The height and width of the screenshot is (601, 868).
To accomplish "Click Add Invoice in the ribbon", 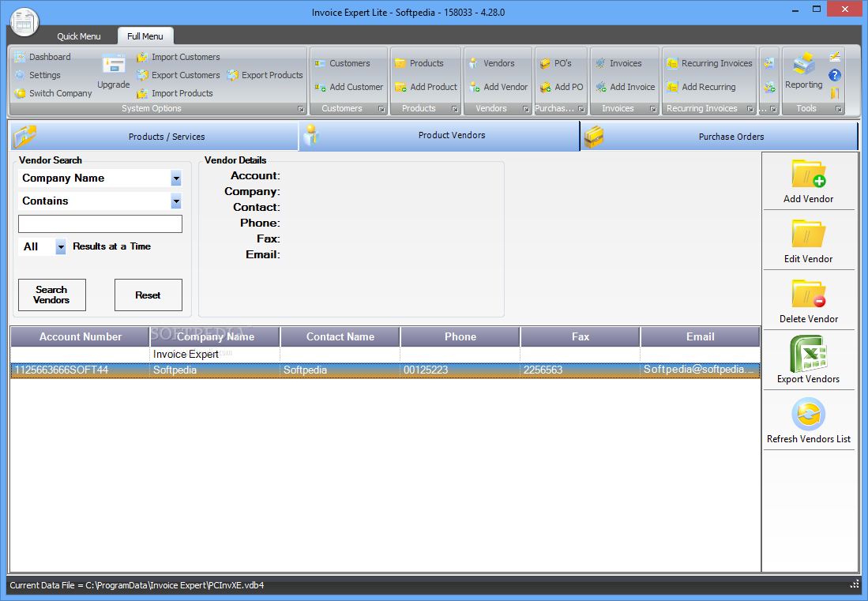I will tap(625, 88).
